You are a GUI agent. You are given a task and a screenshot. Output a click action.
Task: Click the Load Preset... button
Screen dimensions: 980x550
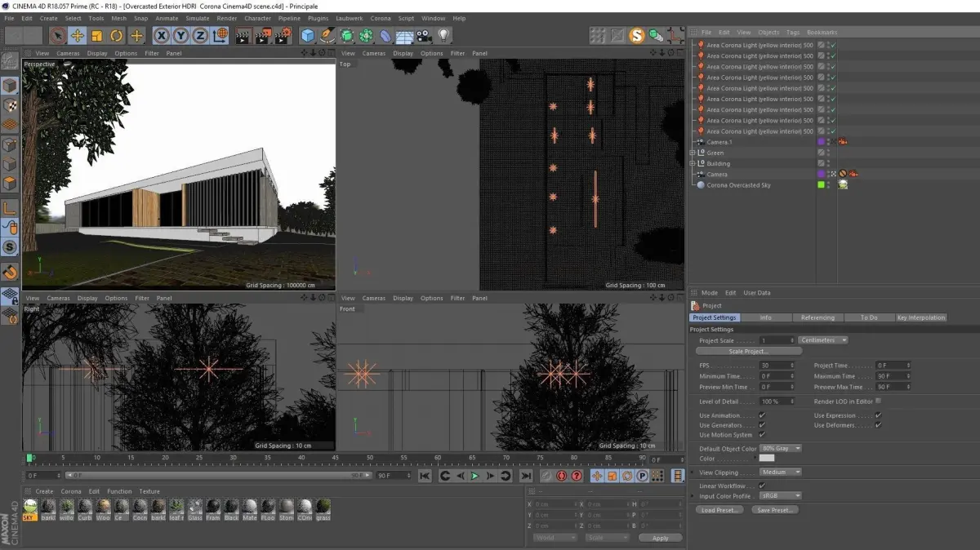(x=719, y=510)
